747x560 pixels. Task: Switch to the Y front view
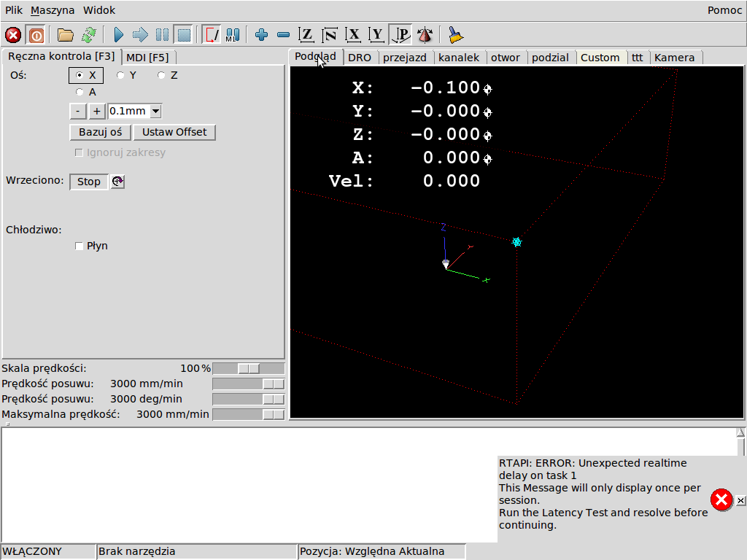point(376,35)
